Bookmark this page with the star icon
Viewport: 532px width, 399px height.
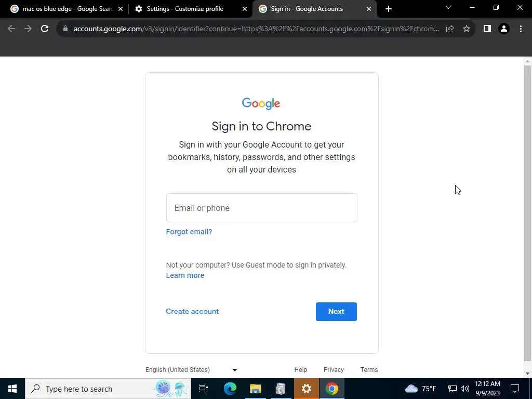click(467, 29)
